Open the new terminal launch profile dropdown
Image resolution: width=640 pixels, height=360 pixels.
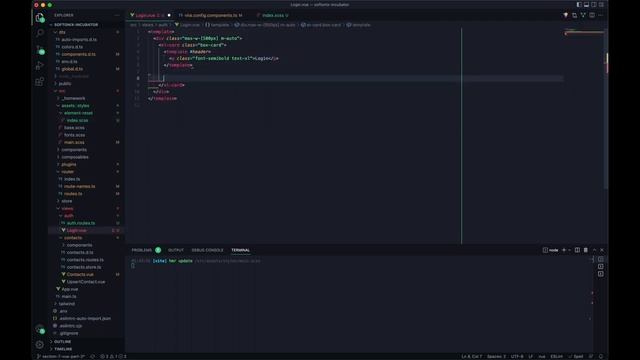click(569, 250)
